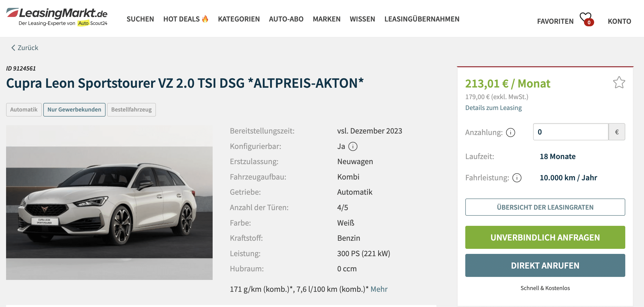The image size is (644, 307).
Task: Click the info icon beside Konfigurierbar Ja
Action: coord(353,146)
